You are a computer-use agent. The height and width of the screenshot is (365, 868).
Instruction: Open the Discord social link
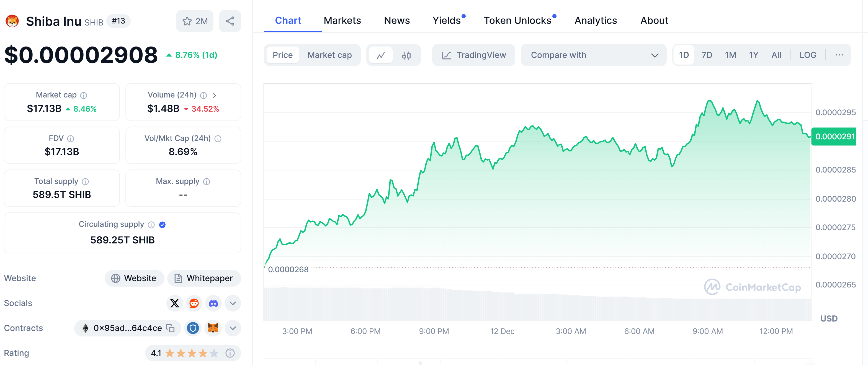(213, 303)
